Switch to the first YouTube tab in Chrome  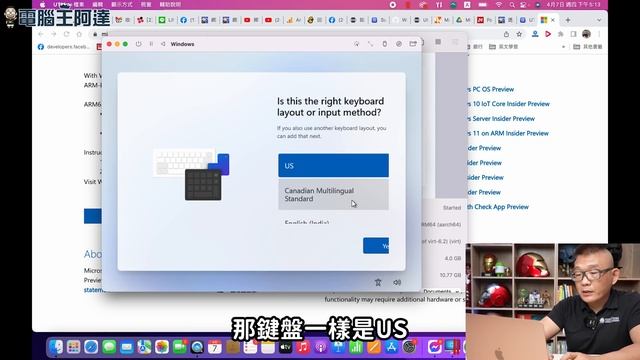(x=251, y=20)
